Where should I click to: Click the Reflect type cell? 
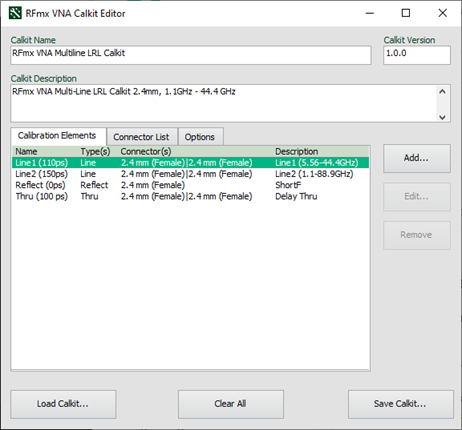tap(94, 185)
